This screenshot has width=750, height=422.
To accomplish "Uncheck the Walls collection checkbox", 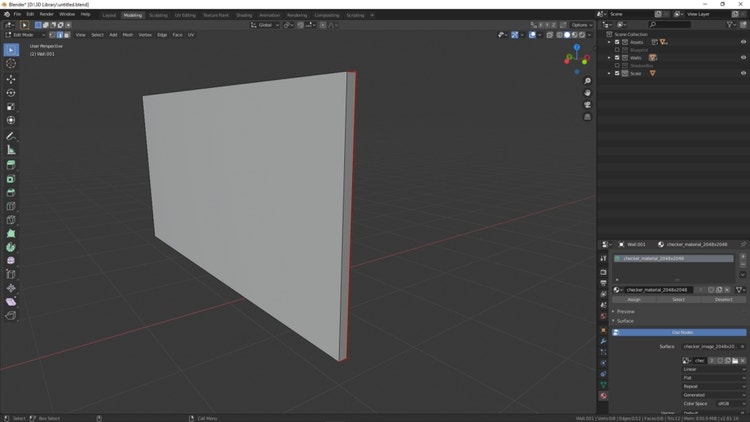I will coord(617,58).
